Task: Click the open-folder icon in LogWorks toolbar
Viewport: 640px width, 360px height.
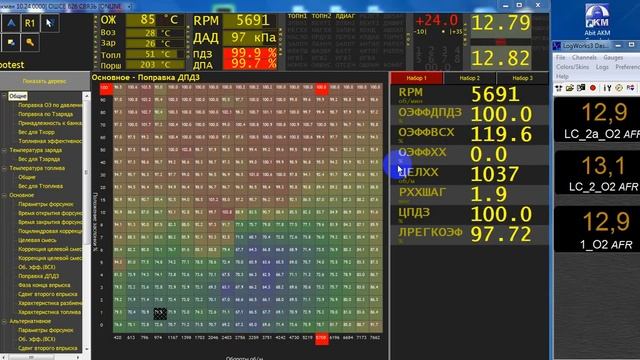Action: [570, 88]
